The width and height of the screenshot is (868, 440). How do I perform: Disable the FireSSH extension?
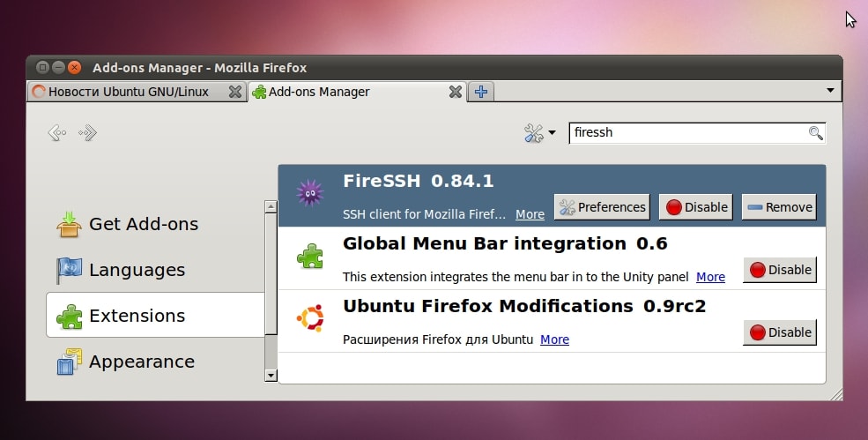[696, 206]
